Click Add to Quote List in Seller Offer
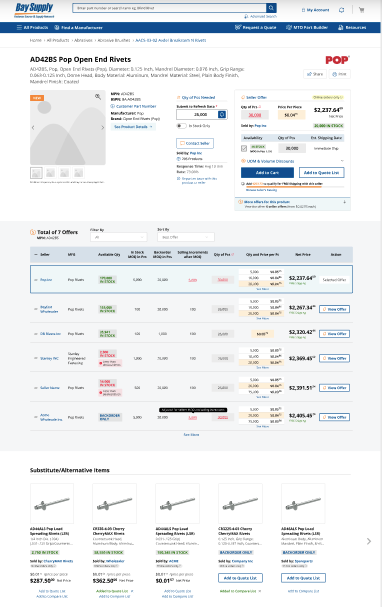 (321, 173)
